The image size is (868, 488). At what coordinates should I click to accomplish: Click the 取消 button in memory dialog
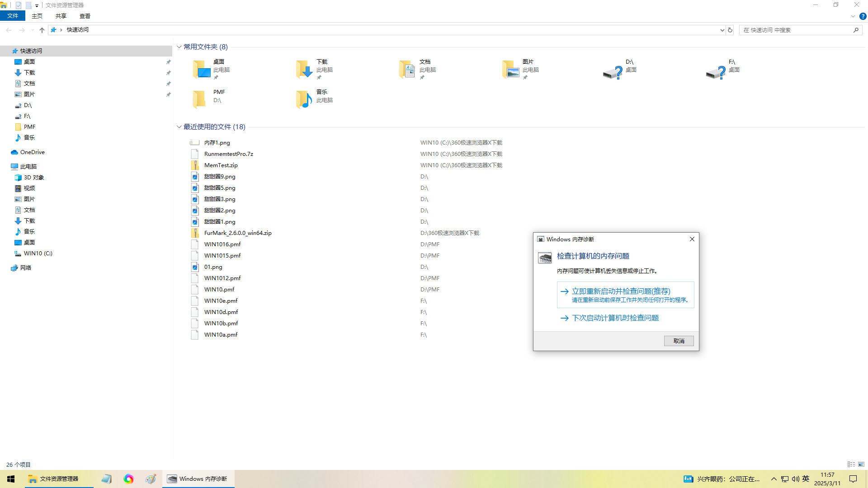pyautogui.click(x=679, y=341)
